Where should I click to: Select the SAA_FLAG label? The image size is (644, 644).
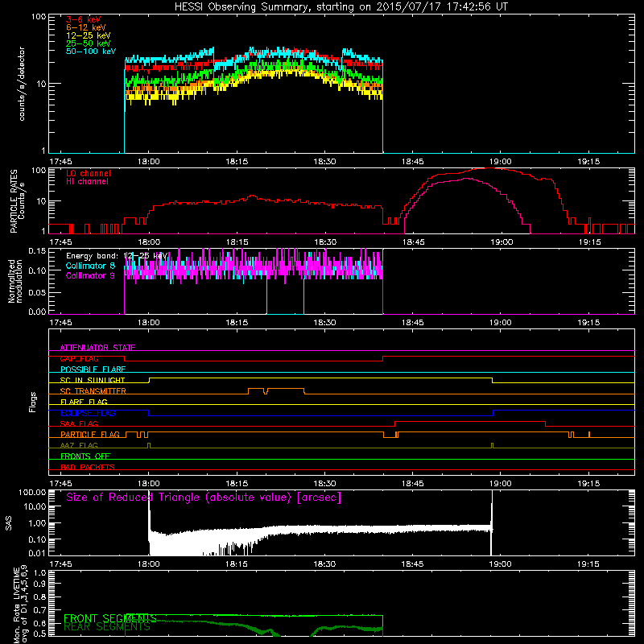79,423
